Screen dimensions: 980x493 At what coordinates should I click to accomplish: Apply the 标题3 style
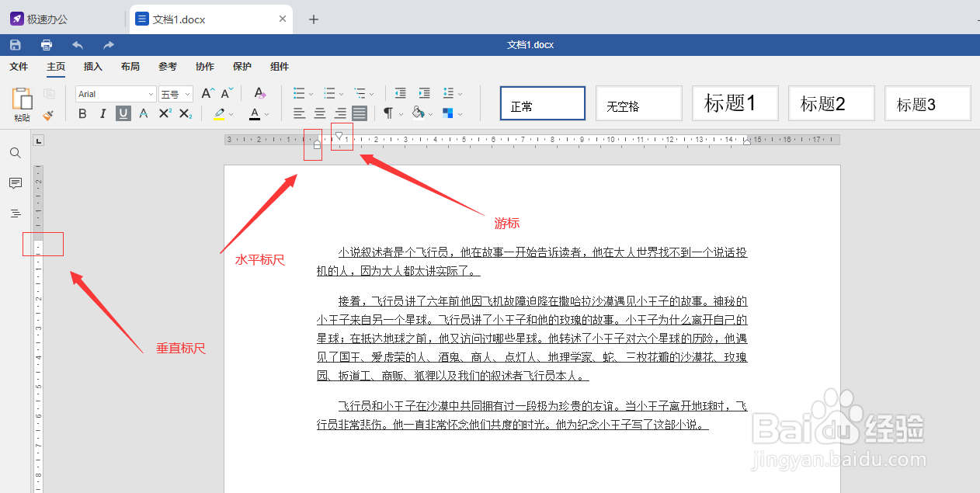point(927,103)
